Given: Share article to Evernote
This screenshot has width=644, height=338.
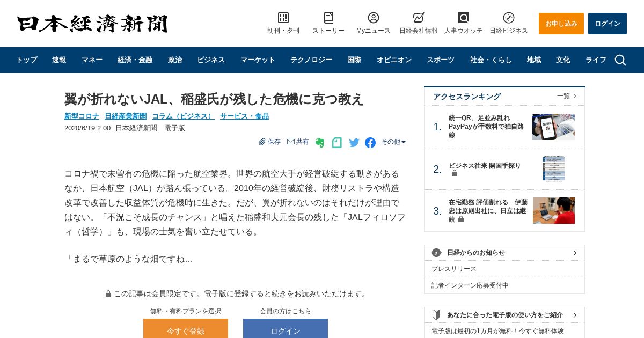Looking at the screenshot, I should pos(320,143).
